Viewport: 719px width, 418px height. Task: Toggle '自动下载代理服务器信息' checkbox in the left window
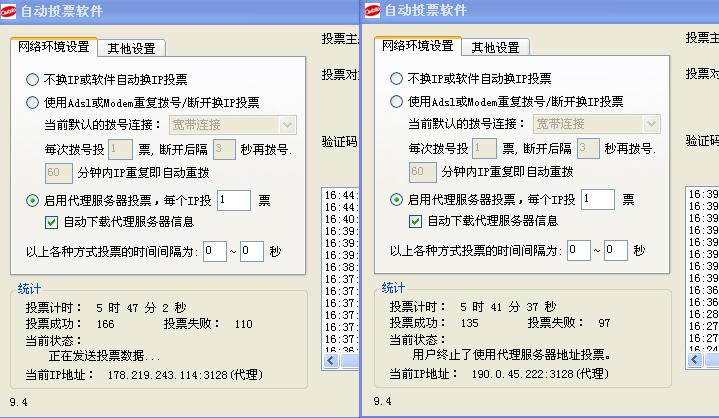pyautogui.click(x=53, y=221)
